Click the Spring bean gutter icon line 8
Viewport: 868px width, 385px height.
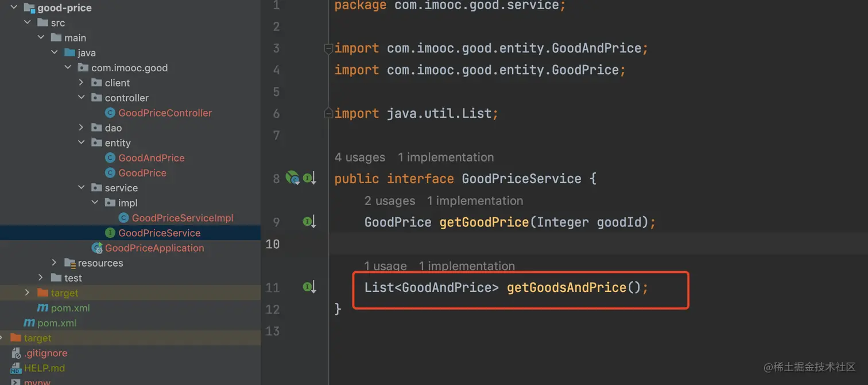[x=293, y=178]
